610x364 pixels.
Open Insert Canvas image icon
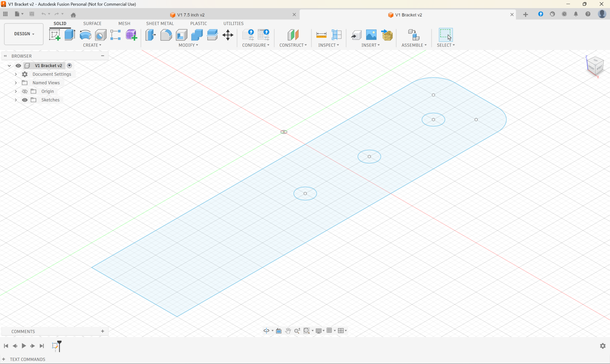(371, 35)
